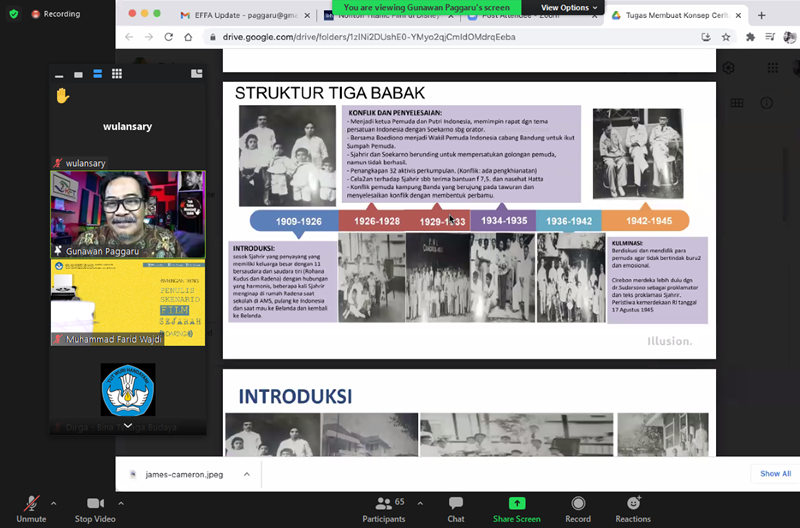Click the Unmute microphone icon

pos(31,504)
